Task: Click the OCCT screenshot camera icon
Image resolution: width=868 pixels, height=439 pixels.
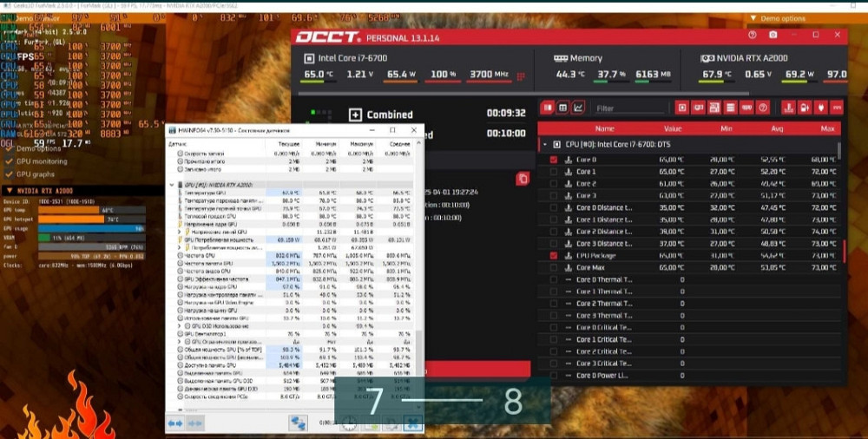Action: click(x=773, y=36)
